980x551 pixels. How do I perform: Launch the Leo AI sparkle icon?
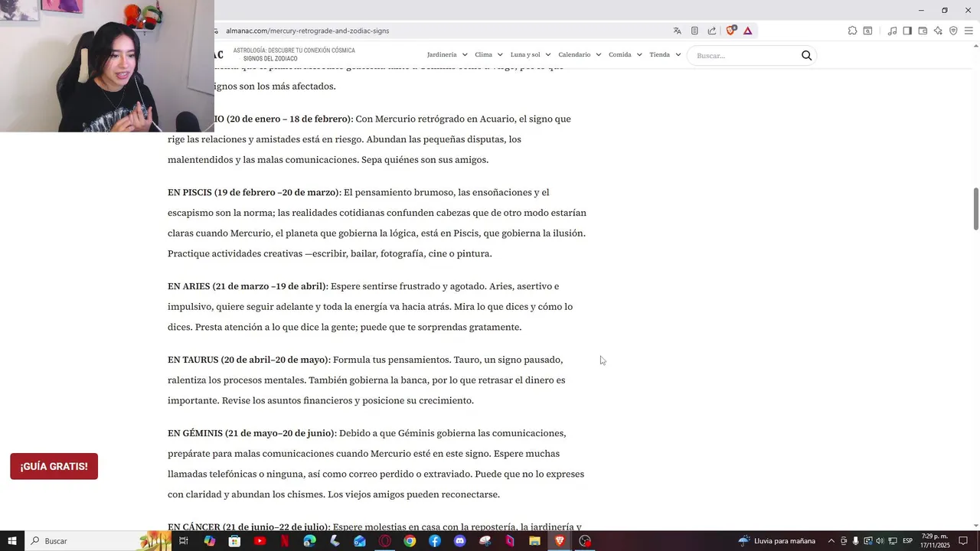point(938,31)
